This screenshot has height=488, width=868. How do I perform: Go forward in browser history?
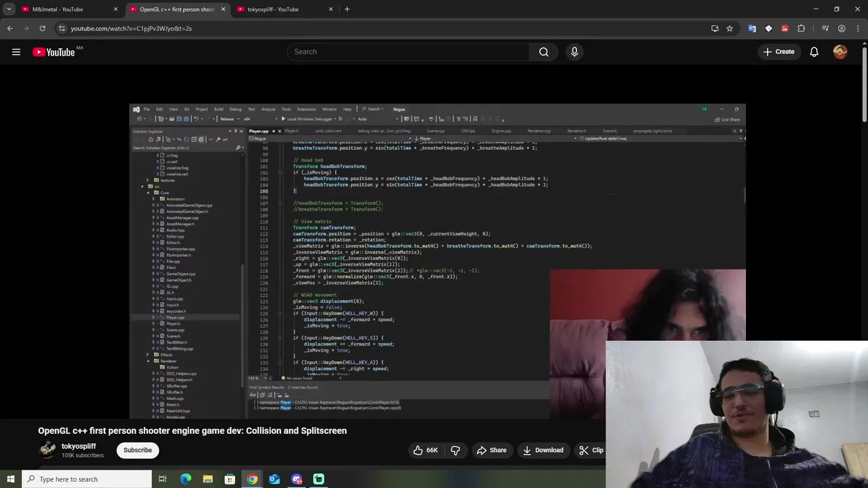26,28
